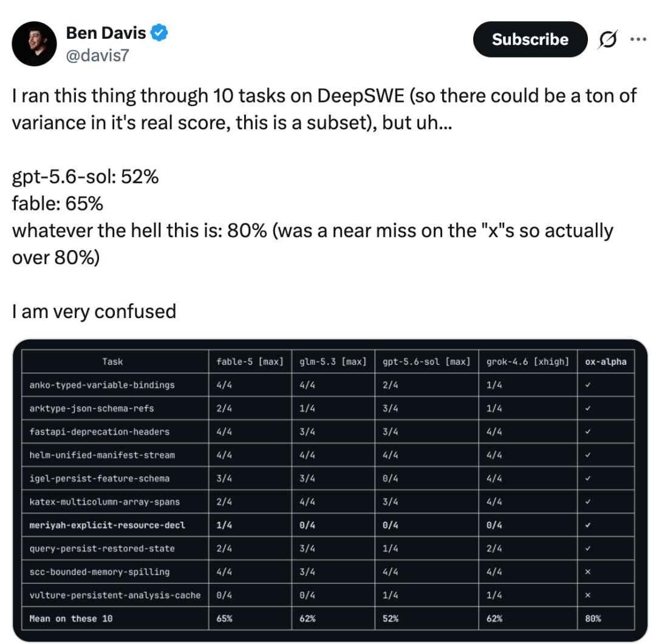The image size is (656, 644).
Task: Select the fable-5 [max] column header
Action: 250,362
